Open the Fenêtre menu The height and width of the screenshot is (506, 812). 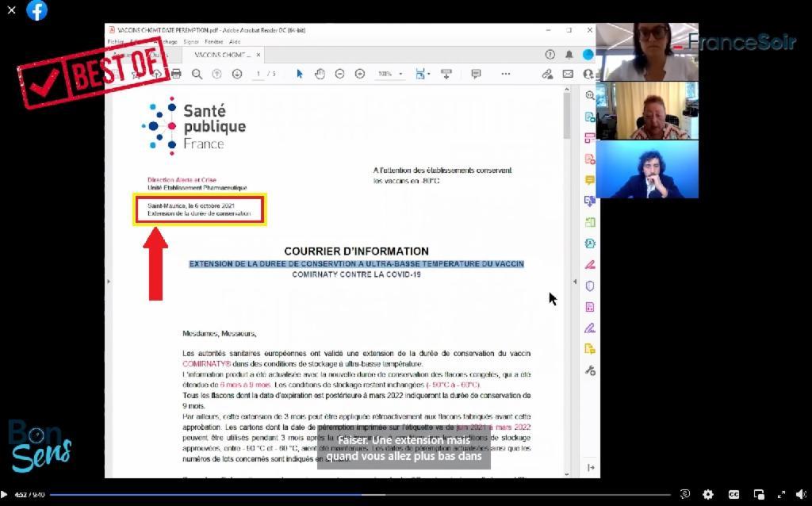213,42
